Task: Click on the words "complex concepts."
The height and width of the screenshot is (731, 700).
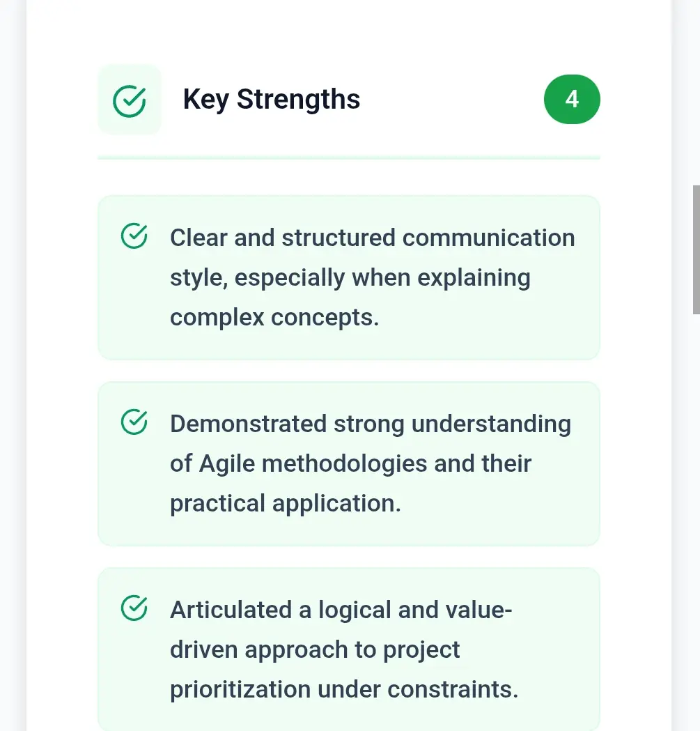Action: (274, 317)
